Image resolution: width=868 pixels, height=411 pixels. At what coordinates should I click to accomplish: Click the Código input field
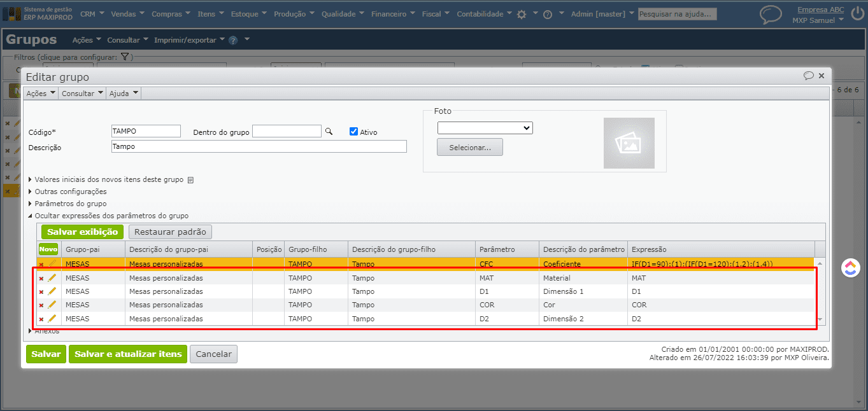pos(146,131)
